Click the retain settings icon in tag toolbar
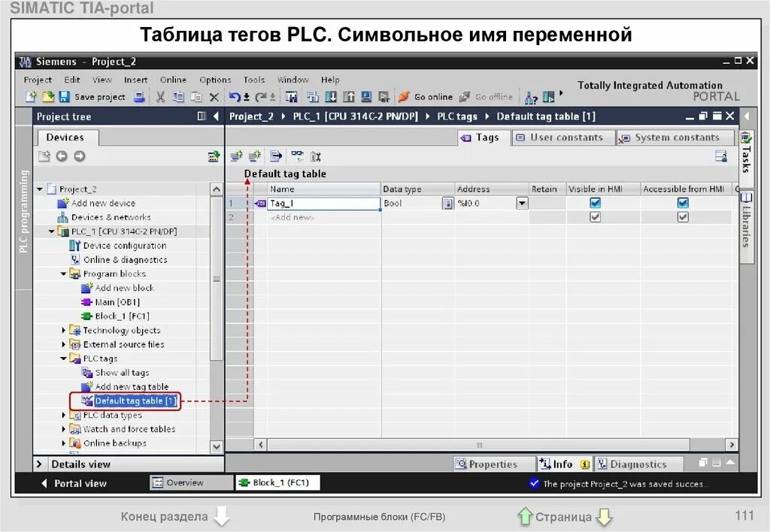The image size is (770, 532). pos(316,156)
